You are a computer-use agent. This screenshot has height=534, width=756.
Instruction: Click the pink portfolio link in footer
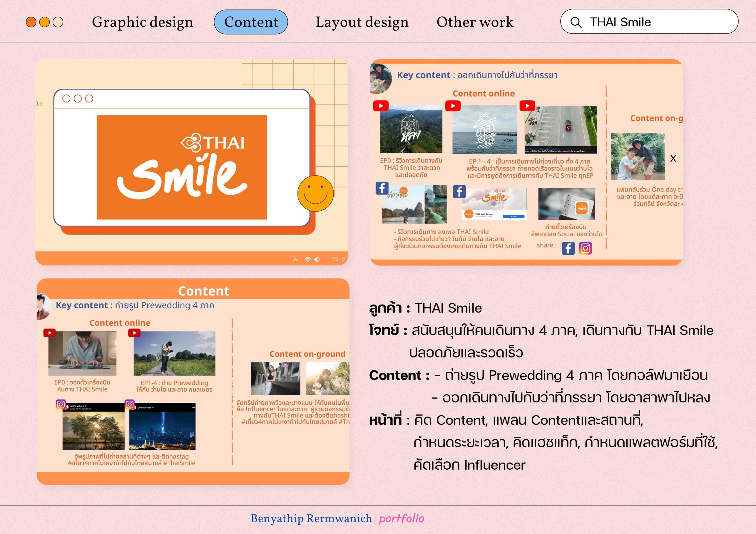point(402,518)
